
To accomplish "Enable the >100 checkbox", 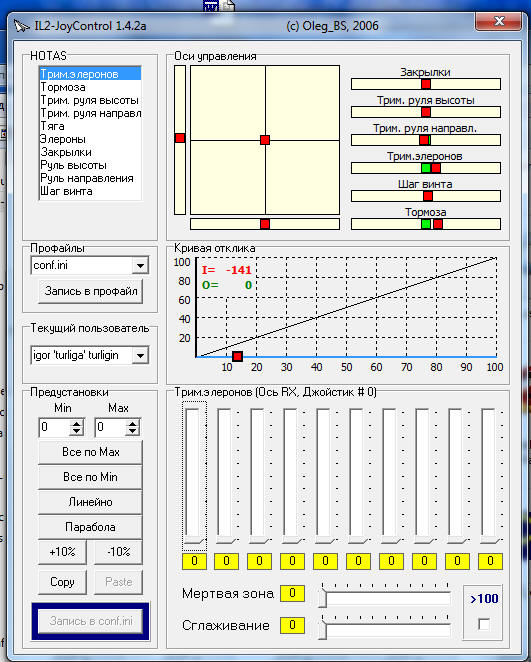I will (x=484, y=624).
